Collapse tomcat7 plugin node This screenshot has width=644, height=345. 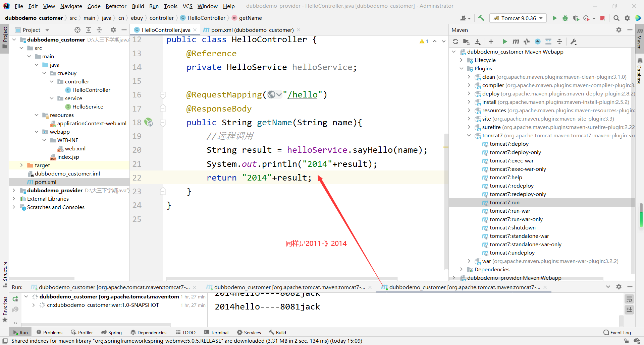[469, 135]
